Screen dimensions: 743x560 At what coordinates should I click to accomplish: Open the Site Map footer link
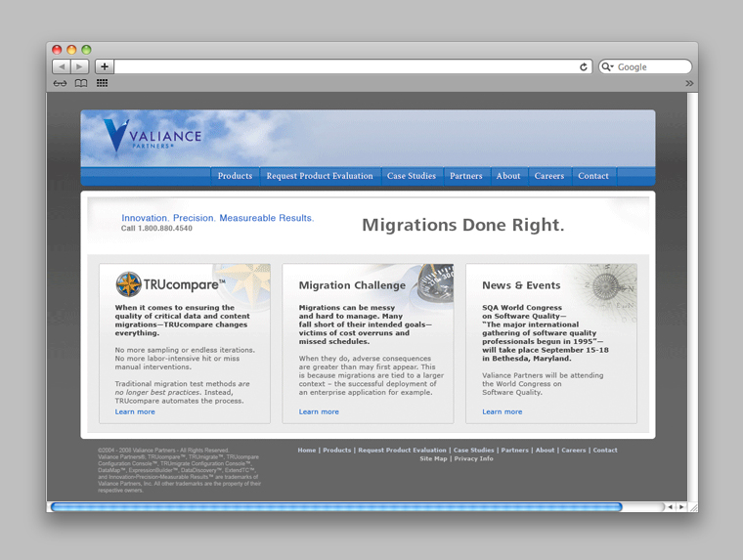click(x=433, y=458)
